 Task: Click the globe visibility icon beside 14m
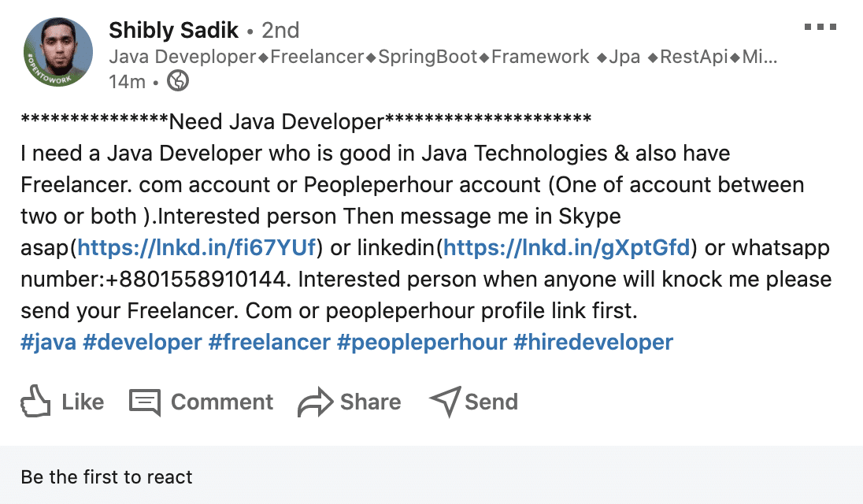178,80
